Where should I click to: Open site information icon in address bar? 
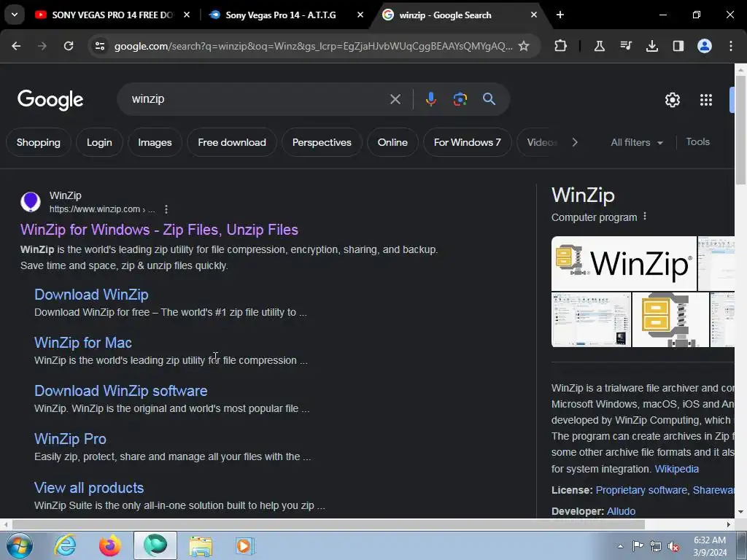100,46
